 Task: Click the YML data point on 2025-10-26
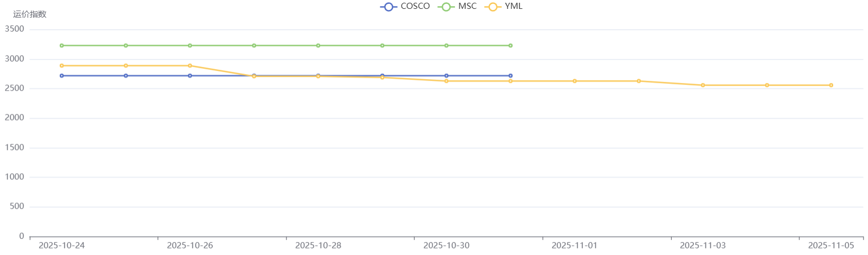[190, 66]
